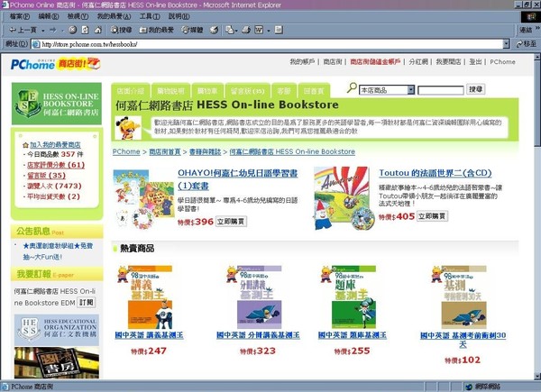Click the HESS On-Line Bookstore banner logo

pos(57,104)
